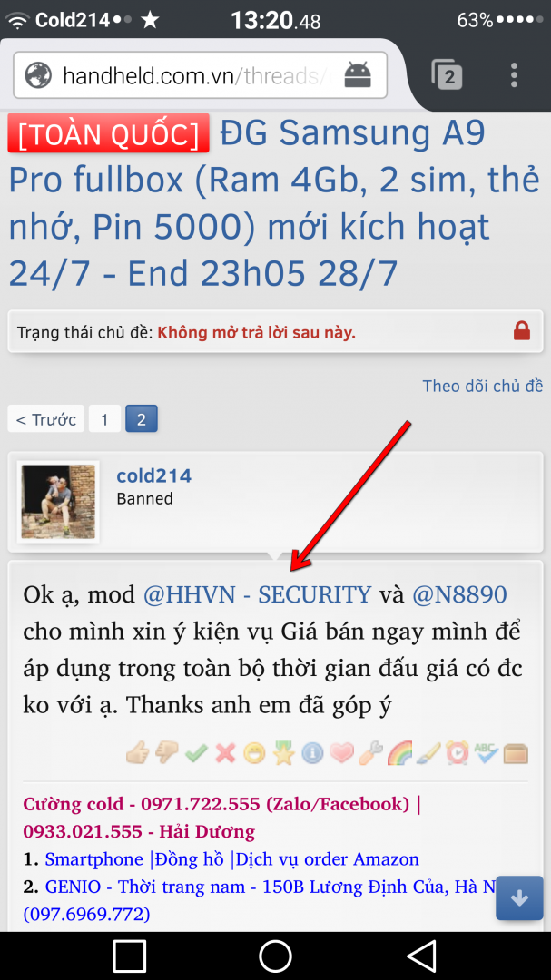Click the blue info rating icon
The height and width of the screenshot is (980, 551).
pos(312,753)
